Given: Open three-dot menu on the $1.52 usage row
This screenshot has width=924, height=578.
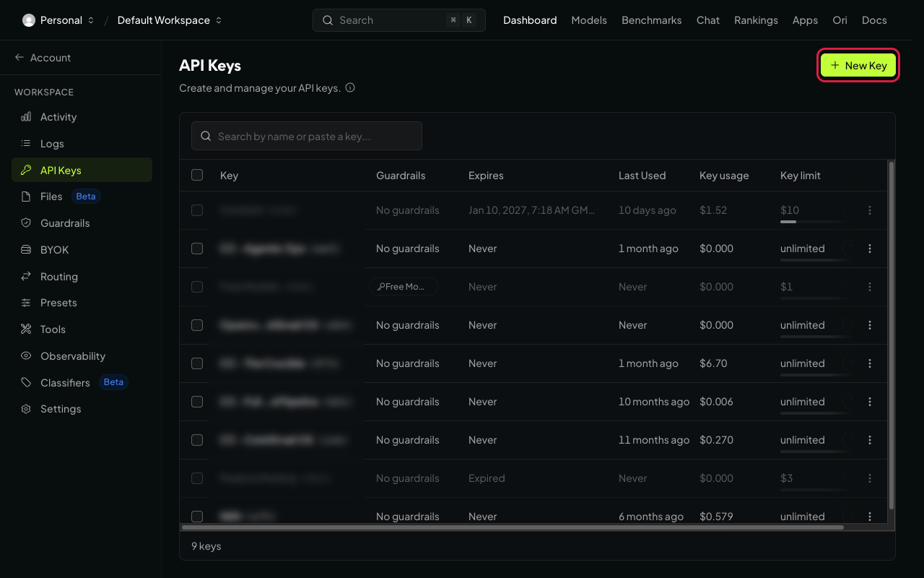Looking at the screenshot, I should (x=870, y=210).
